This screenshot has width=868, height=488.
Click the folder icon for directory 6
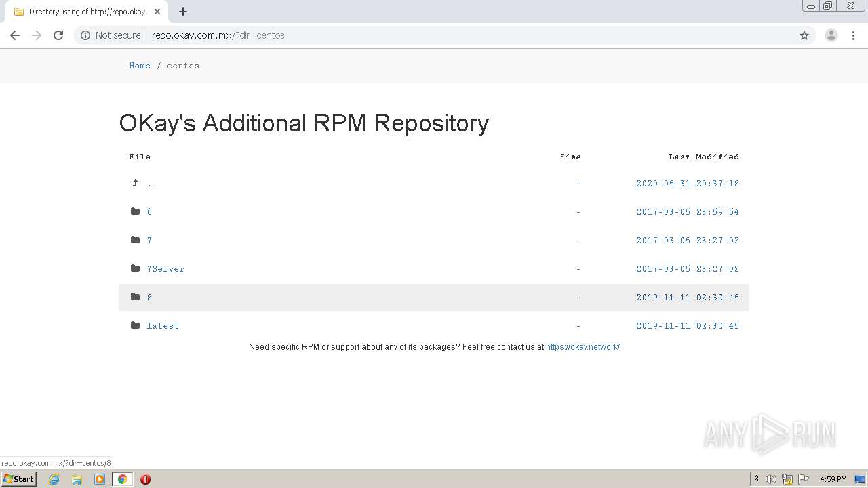coord(135,211)
